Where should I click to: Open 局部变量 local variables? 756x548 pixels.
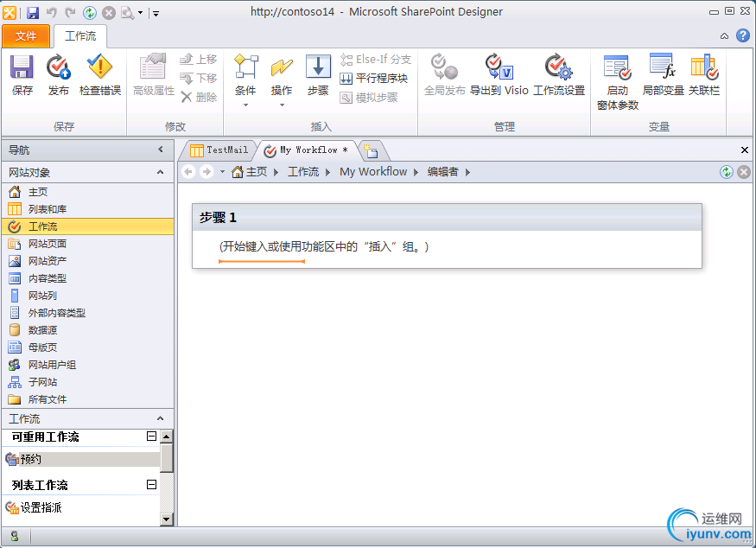[x=663, y=75]
